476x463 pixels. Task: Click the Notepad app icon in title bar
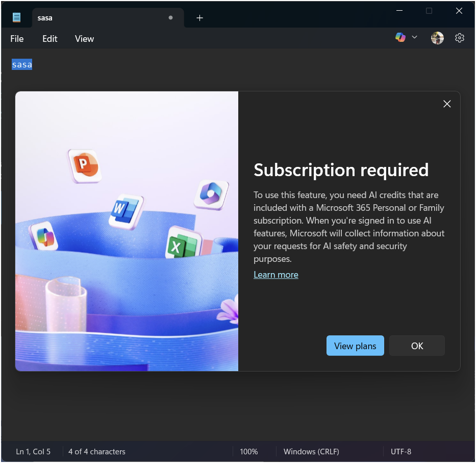click(17, 17)
